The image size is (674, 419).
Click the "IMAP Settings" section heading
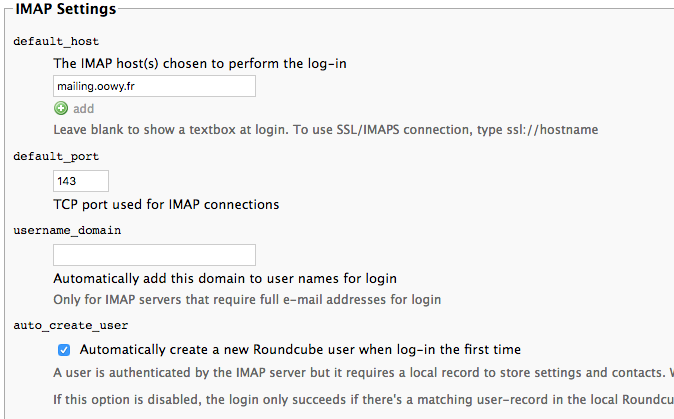[66, 9]
